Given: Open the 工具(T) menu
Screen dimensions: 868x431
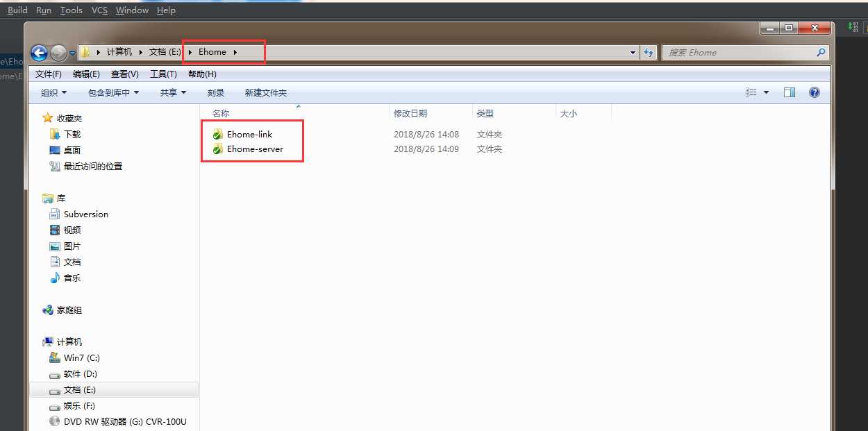Looking at the screenshot, I should (x=163, y=74).
